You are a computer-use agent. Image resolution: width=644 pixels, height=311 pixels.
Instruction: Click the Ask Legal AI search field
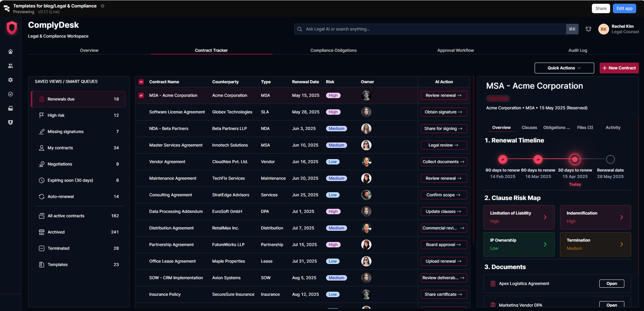[430, 29]
